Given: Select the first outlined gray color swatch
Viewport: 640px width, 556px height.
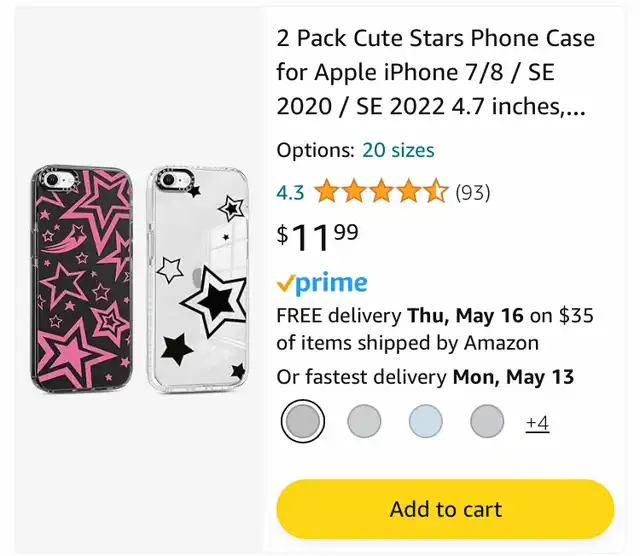Looking at the screenshot, I should 303,421.
